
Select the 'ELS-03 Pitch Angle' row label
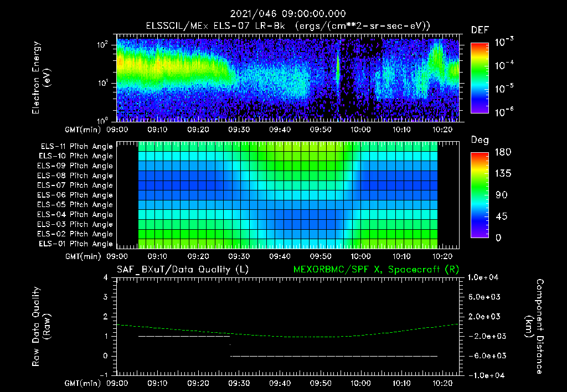(75, 224)
